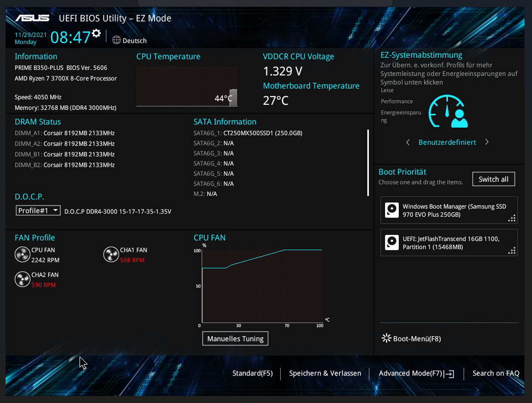Click CPU FAN 2242 RPM reading
The height and width of the screenshot is (403, 532).
click(x=45, y=260)
